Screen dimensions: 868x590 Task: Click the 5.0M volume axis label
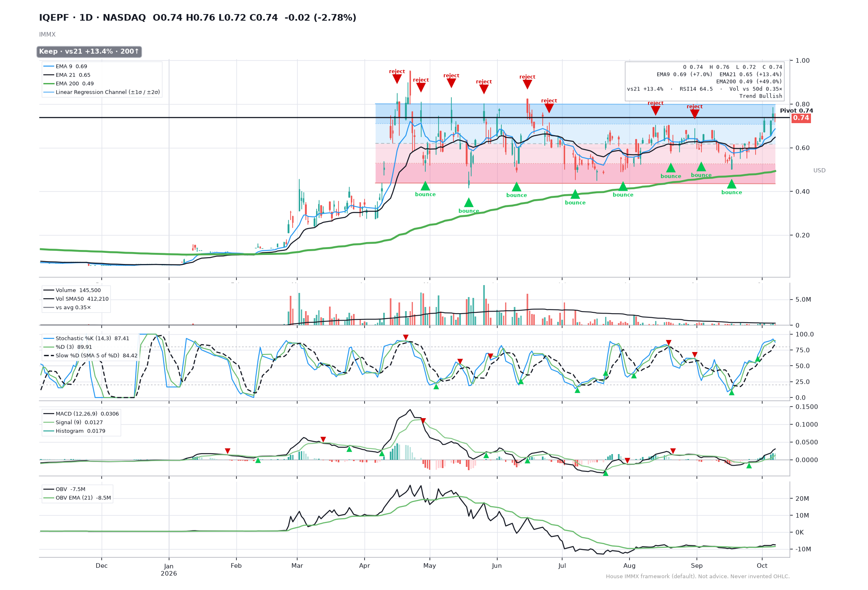(803, 300)
